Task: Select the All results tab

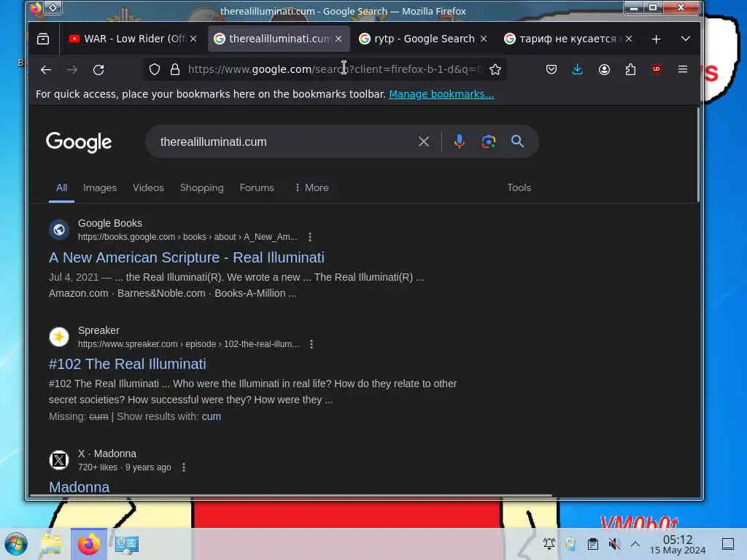Action: [61, 187]
